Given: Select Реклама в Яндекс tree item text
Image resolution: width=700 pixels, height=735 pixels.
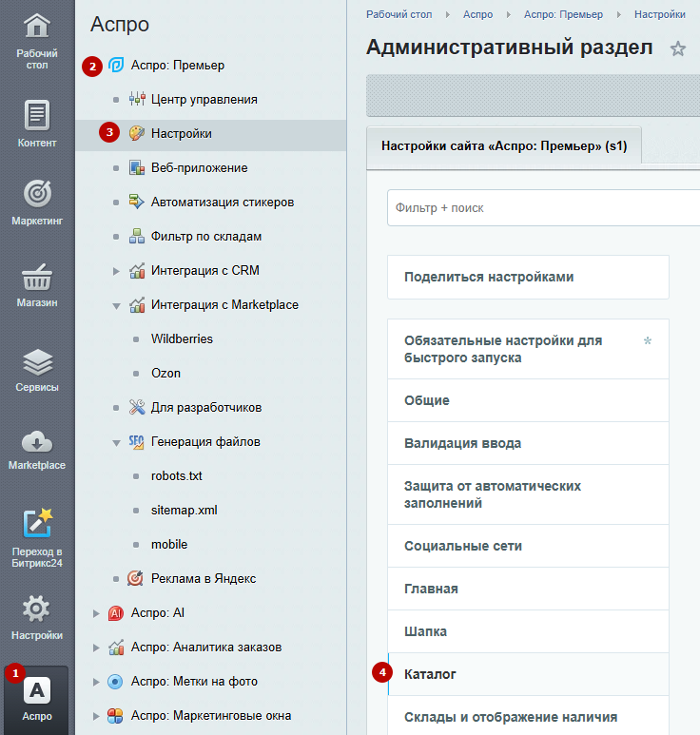Looking at the screenshot, I should click(x=204, y=578).
